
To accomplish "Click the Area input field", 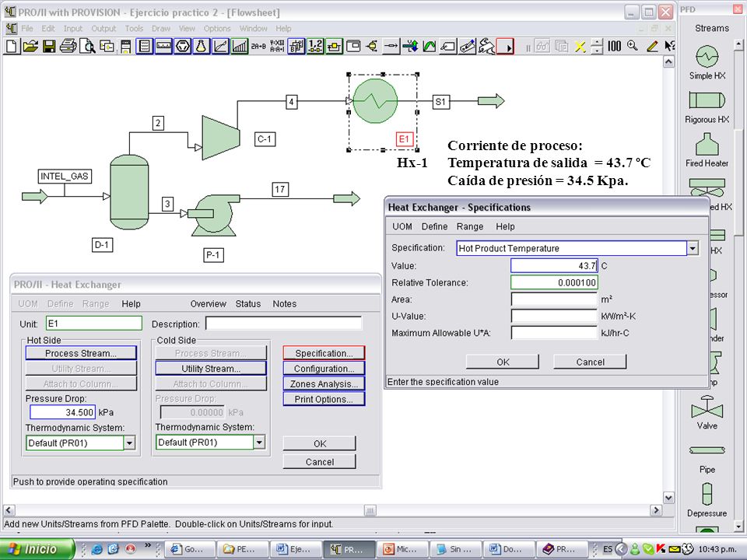I will [554, 299].
